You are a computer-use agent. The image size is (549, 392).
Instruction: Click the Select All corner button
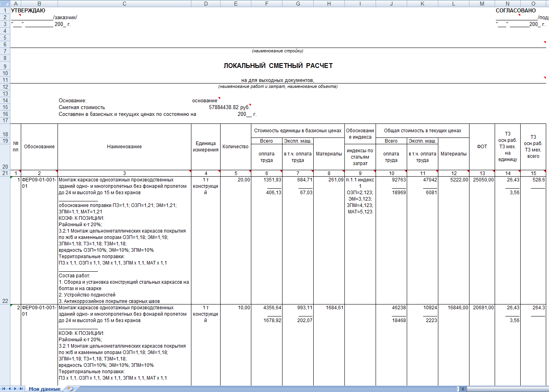5,4
